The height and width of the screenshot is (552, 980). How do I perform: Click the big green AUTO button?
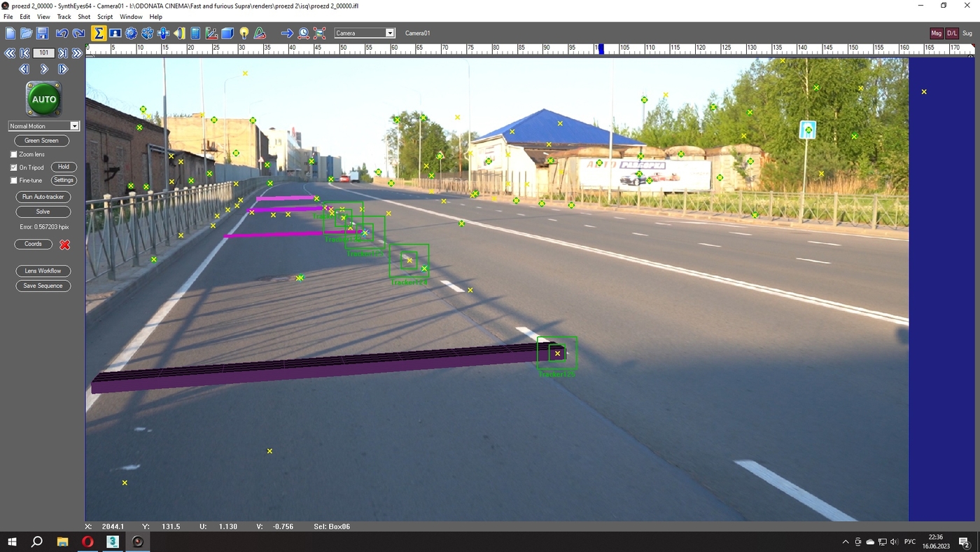point(43,99)
